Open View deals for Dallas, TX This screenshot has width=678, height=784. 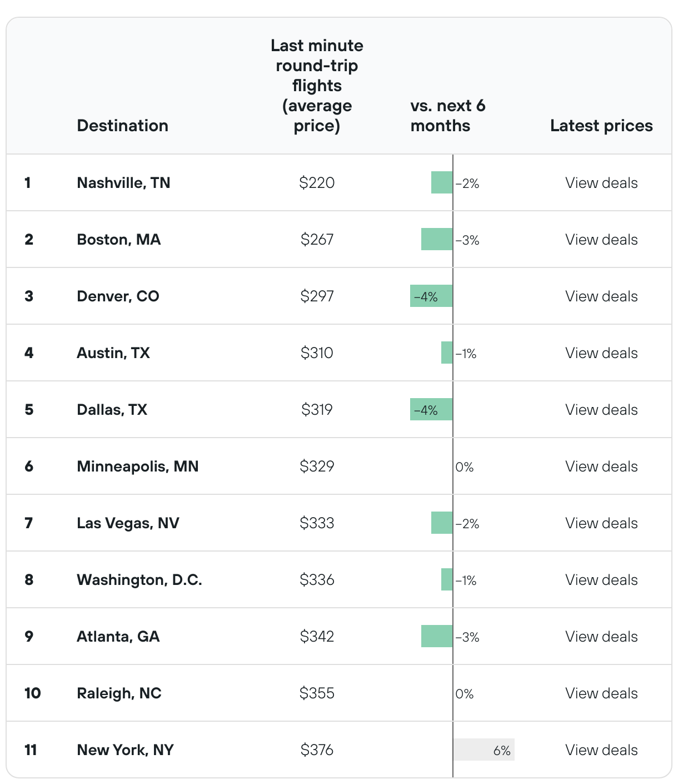tap(601, 410)
